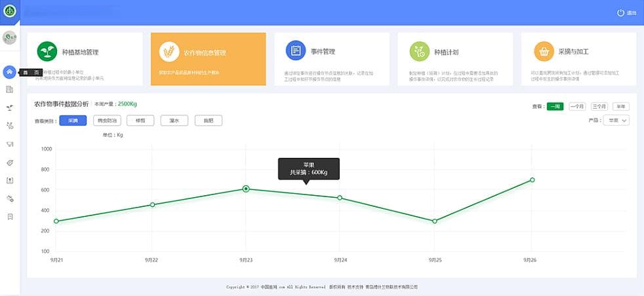Open the user avatar in the sidebar
The image size is (644, 296).
pyautogui.click(x=9, y=38)
